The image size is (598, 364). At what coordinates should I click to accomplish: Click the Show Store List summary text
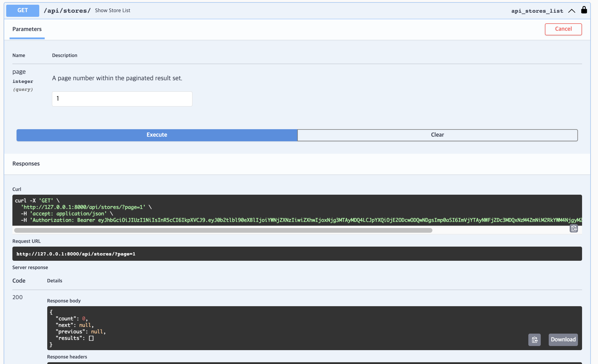(x=112, y=11)
